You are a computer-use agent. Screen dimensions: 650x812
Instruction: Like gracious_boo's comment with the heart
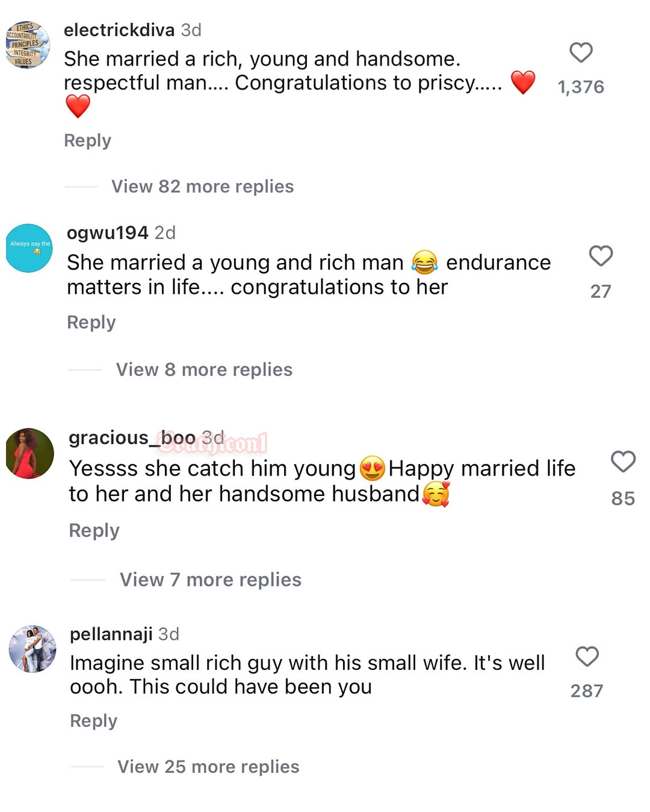[x=623, y=462]
